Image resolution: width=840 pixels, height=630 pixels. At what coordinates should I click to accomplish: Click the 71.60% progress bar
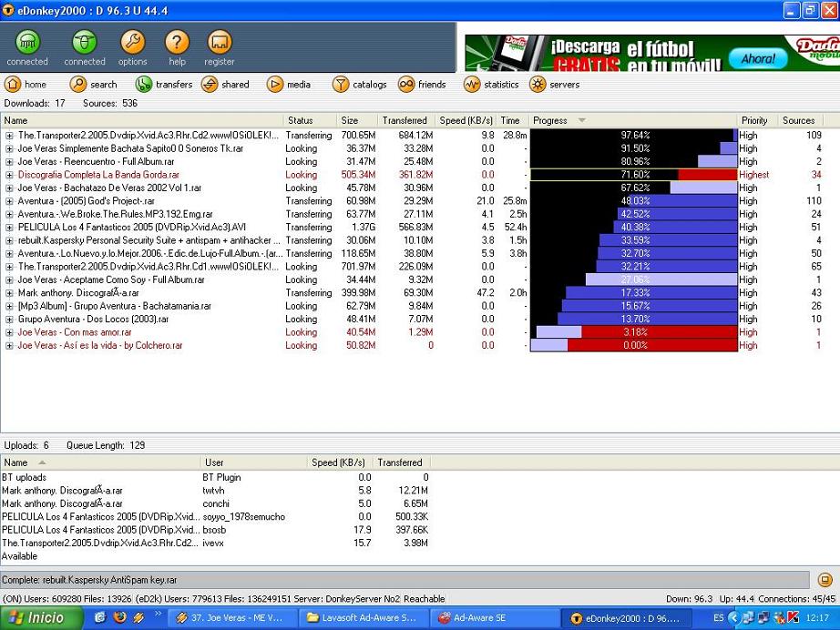click(x=634, y=175)
